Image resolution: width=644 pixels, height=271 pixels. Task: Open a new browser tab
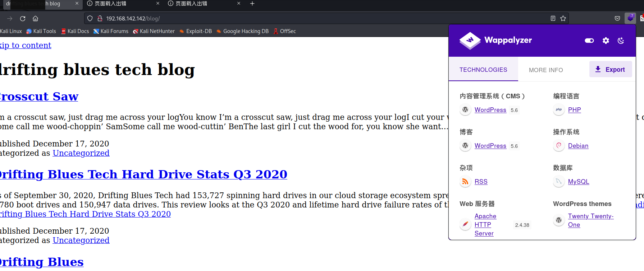(x=252, y=4)
